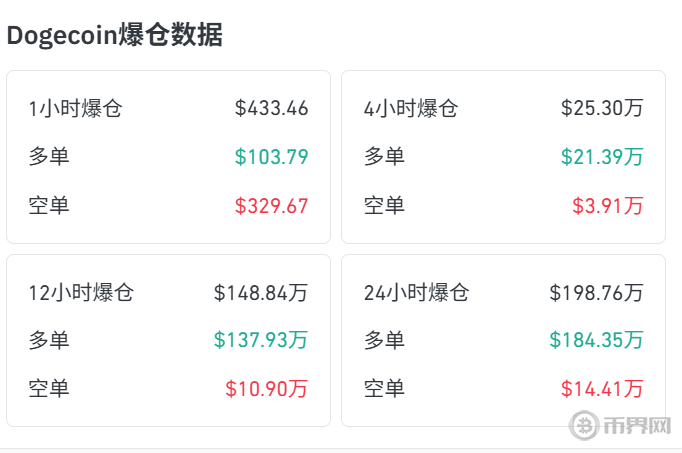
Task: Click the 24-hour total $198.76万
Action: pos(596,293)
